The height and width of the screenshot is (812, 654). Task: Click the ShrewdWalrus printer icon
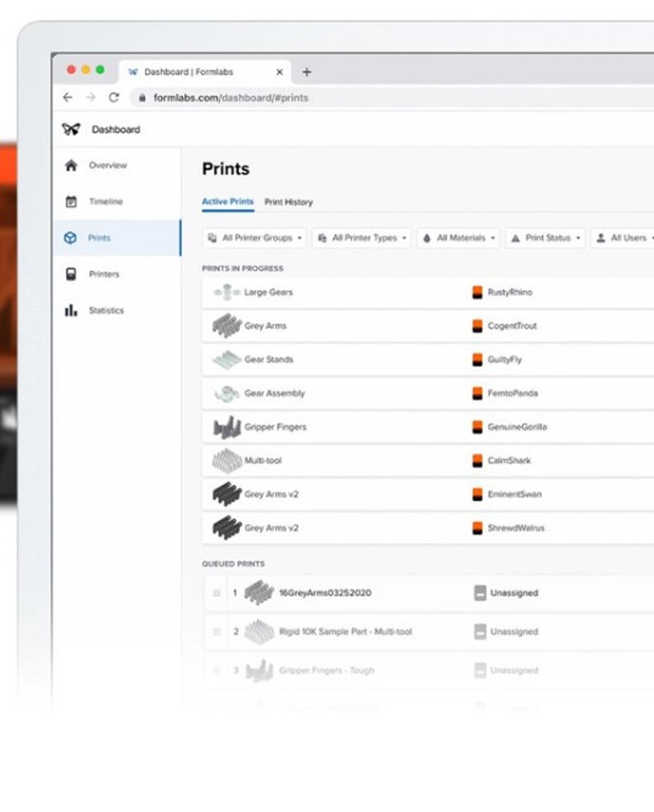pyautogui.click(x=477, y=527)
